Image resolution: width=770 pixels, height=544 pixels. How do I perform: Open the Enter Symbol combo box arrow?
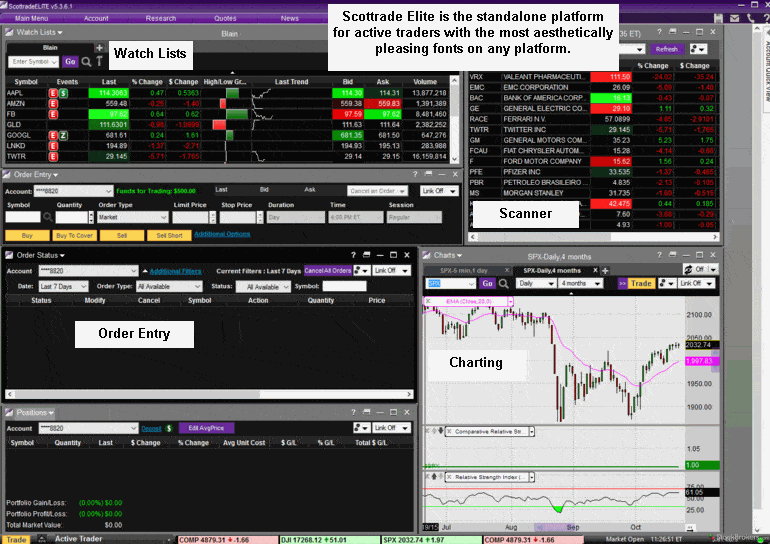coord(54,62)
